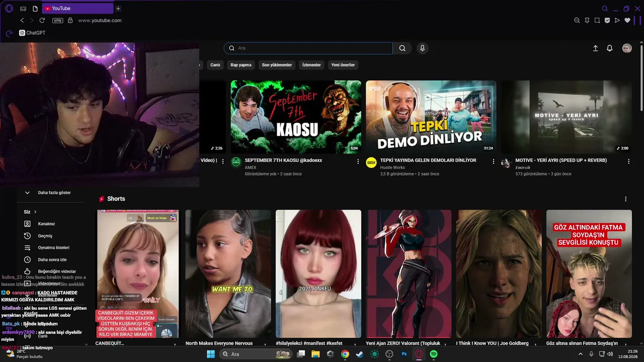Viewport: 644px width, 362px height.
Task: Open YouTube notifications bell
Action: pyautogui.click(x=610, y=48)
